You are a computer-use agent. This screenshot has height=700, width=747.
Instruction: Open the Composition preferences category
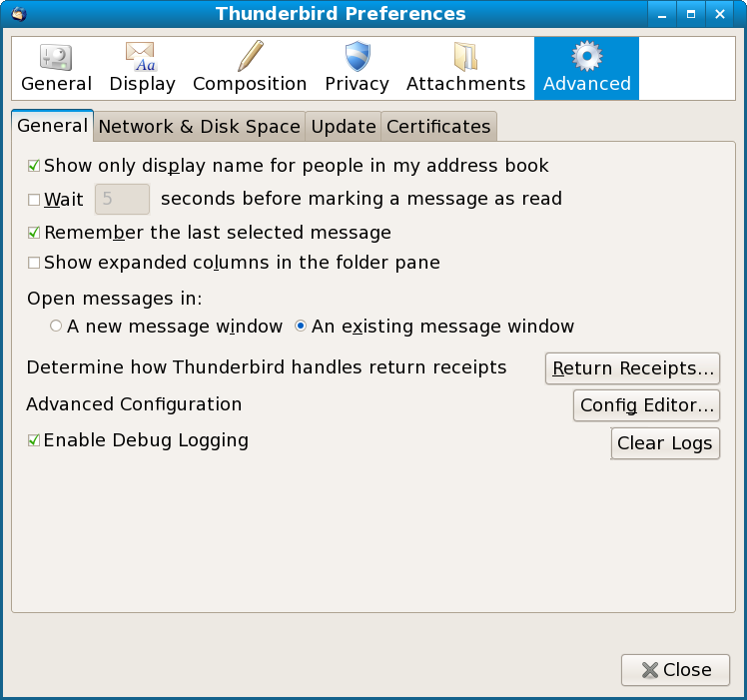pos(250,69)
